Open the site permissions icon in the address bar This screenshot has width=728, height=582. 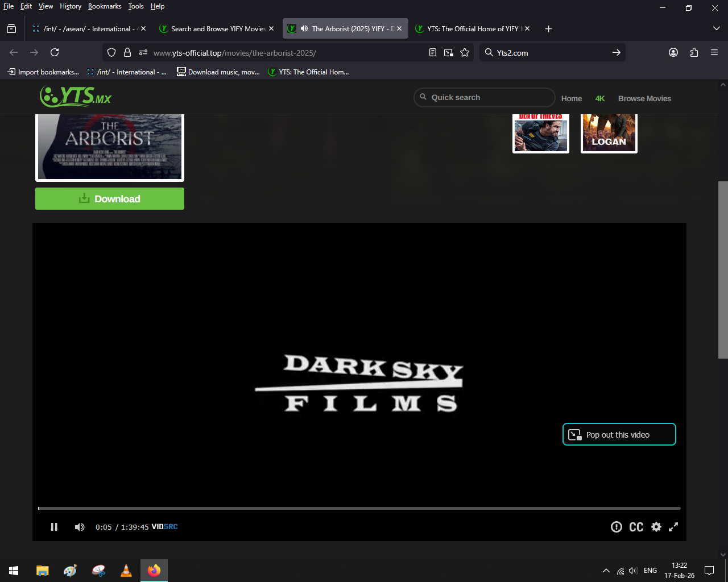143,52
